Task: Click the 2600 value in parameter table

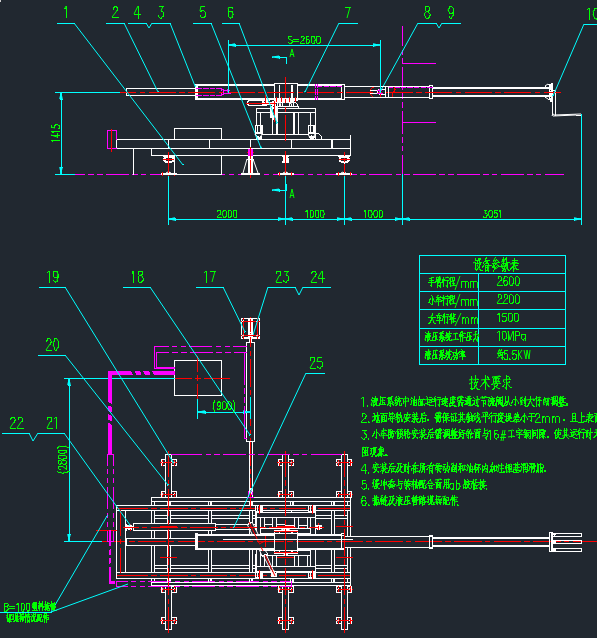Action: (508, 282)
